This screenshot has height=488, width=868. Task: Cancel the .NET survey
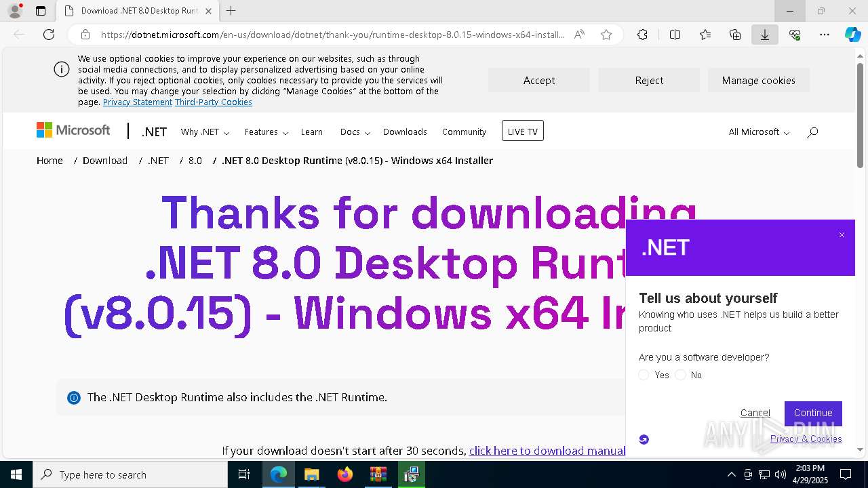(755, 413)
